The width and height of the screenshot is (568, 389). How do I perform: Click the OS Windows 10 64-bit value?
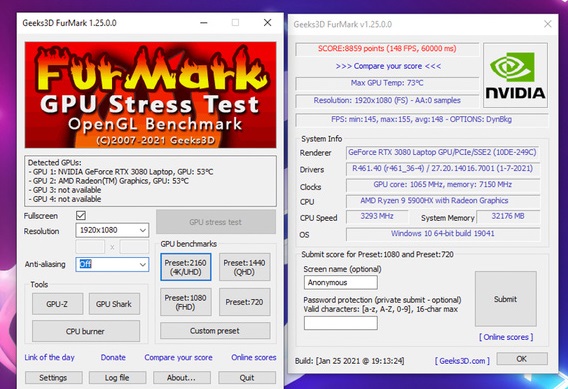coord(442,234)
